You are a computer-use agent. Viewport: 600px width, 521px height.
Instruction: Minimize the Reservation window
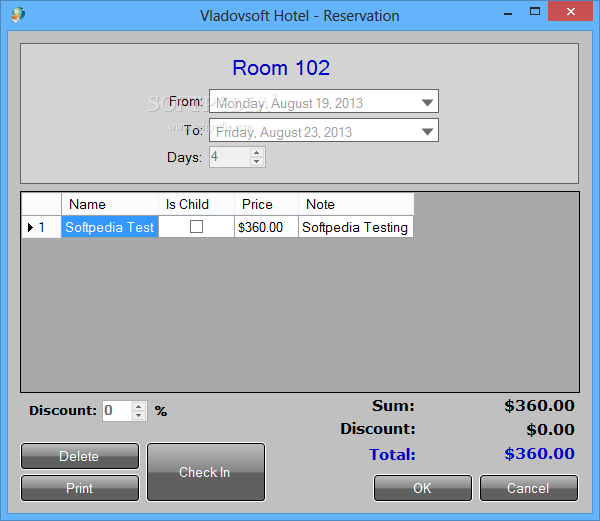point(508,13)
